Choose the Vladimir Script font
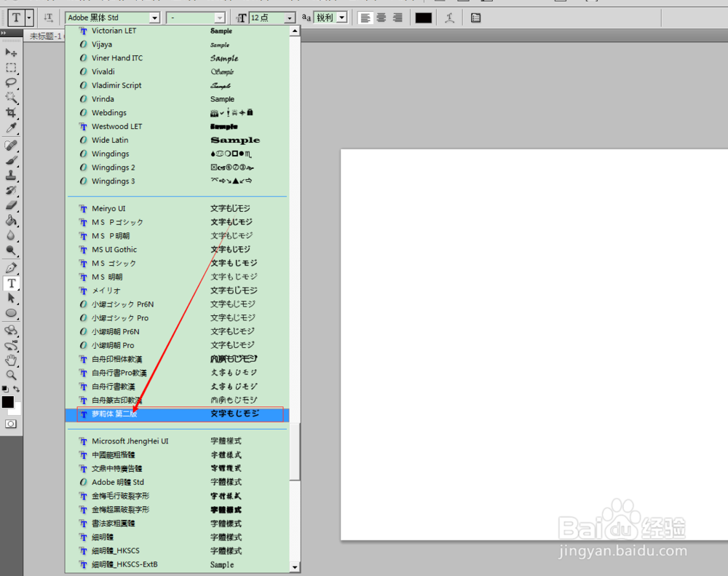The image size is (728, 576). (x=178, y=85)
